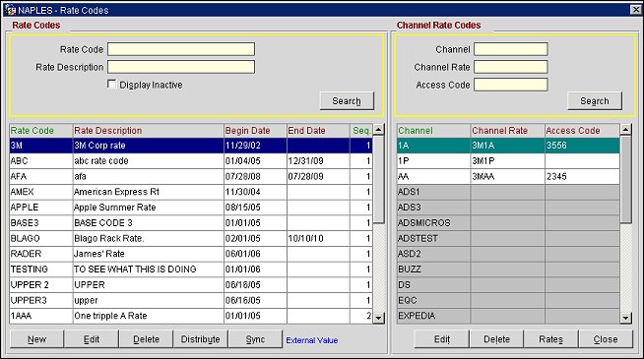Click the channel list vertical scrollbar thumb
The image size is (644, 359).
[x=625, y=180]
